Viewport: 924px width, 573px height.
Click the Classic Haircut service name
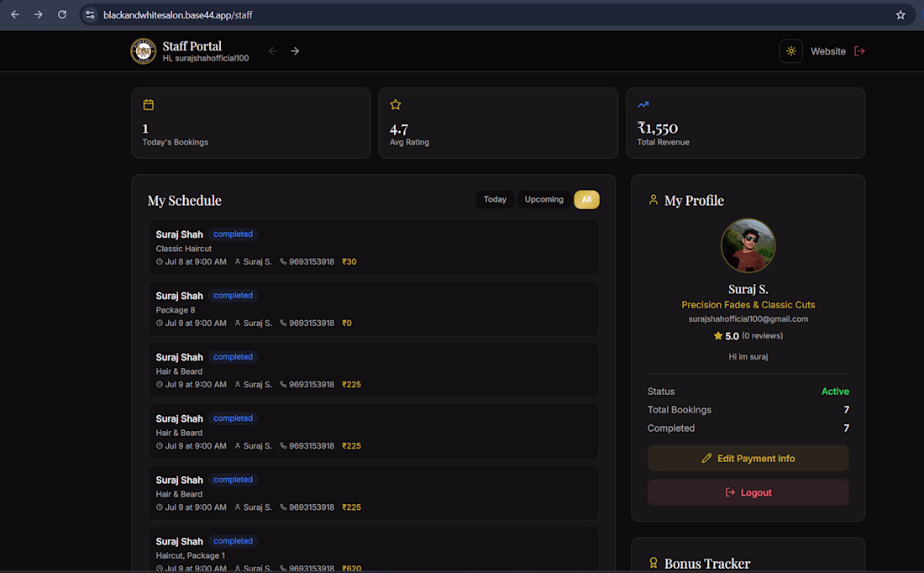(x=183, y=248)
